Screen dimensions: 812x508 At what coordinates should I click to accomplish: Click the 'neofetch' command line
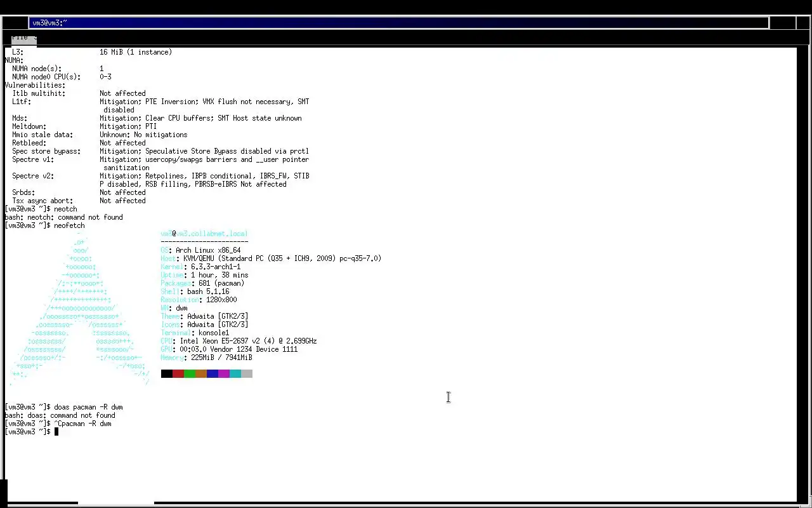pos(44,225)
